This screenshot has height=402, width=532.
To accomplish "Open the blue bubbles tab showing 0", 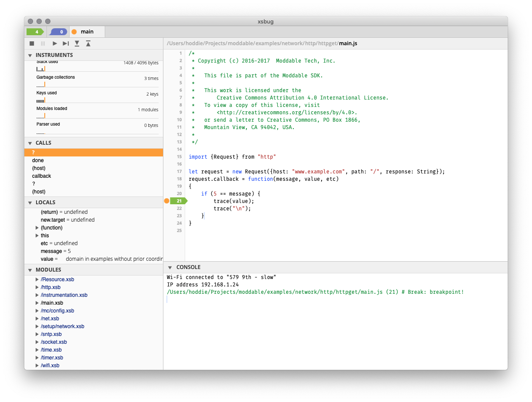I will click(x=59, y=32).
